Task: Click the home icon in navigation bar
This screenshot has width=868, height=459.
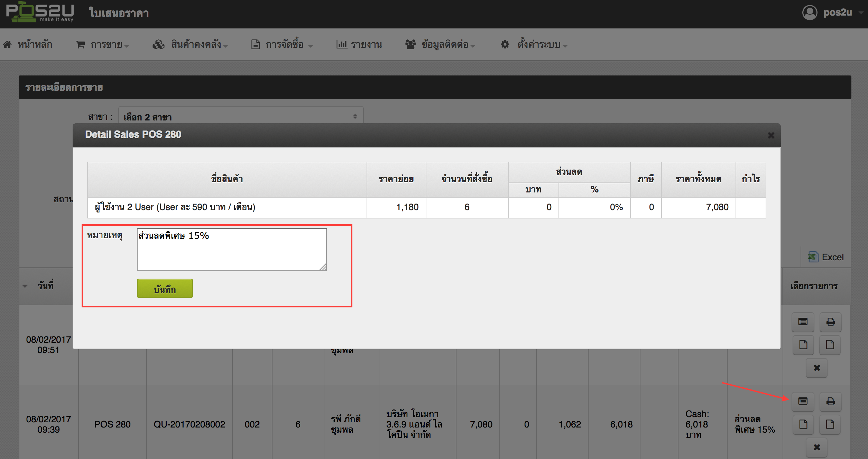Action: click(x=8, y=45)
